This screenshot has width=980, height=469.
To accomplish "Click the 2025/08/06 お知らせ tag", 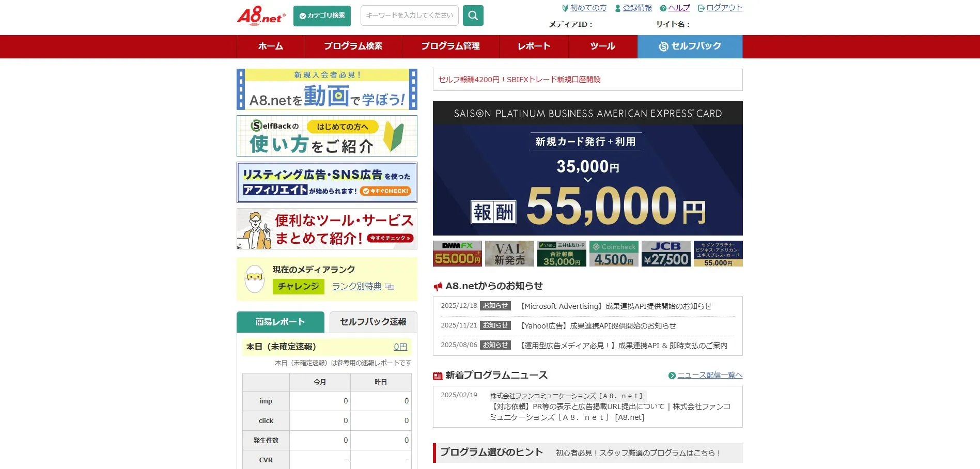I will [x=495, y=345].
